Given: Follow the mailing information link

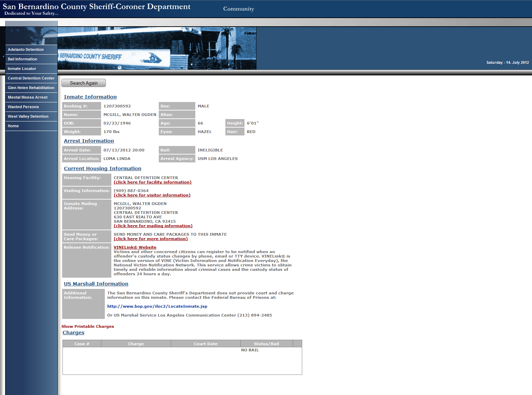Looking at the screenshot, I should click(x=153, y=226).
